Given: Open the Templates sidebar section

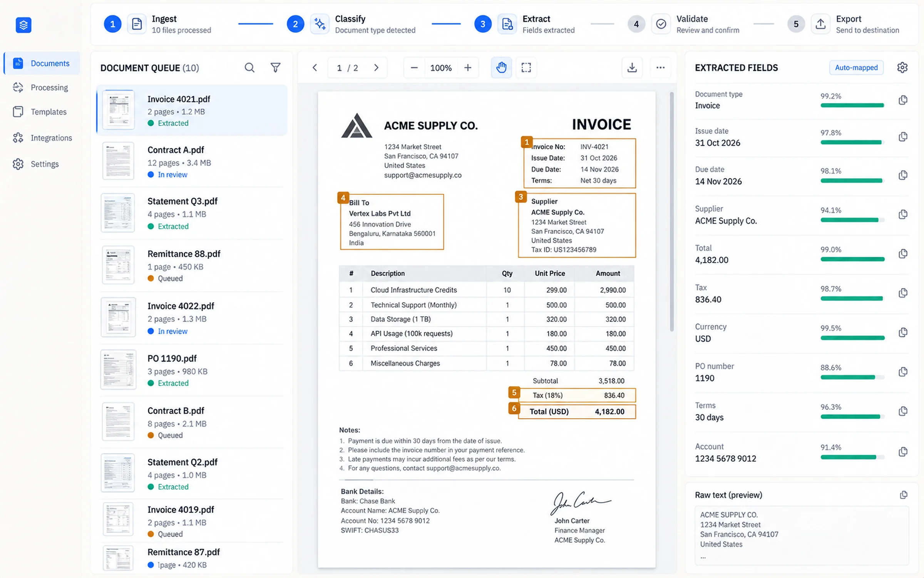Looking at the screenshot, I should pos(42,112).
